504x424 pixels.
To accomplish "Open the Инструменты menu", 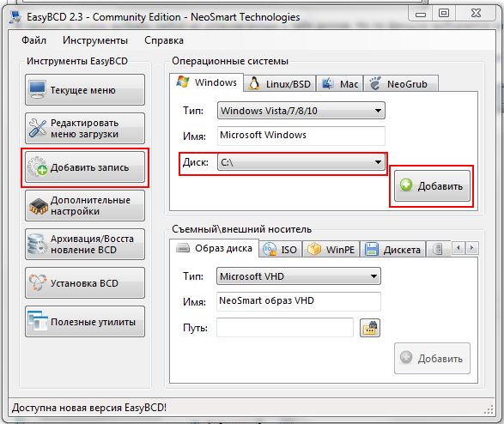I will click(95, 40).
